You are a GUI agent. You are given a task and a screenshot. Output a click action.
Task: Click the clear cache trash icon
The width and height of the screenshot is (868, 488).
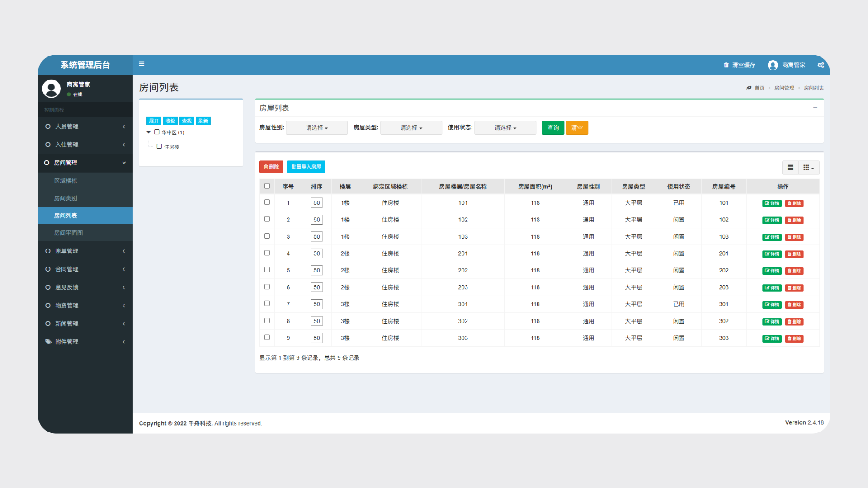coord(726,65)
